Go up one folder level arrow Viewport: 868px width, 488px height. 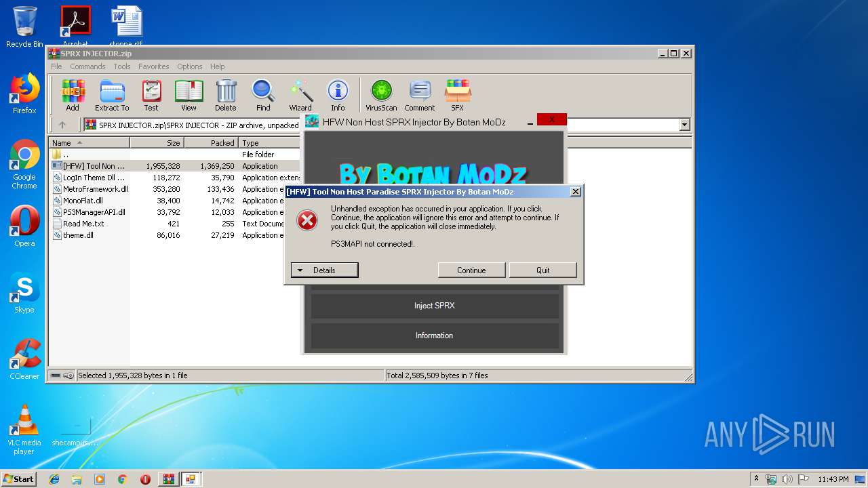(62, 125)
